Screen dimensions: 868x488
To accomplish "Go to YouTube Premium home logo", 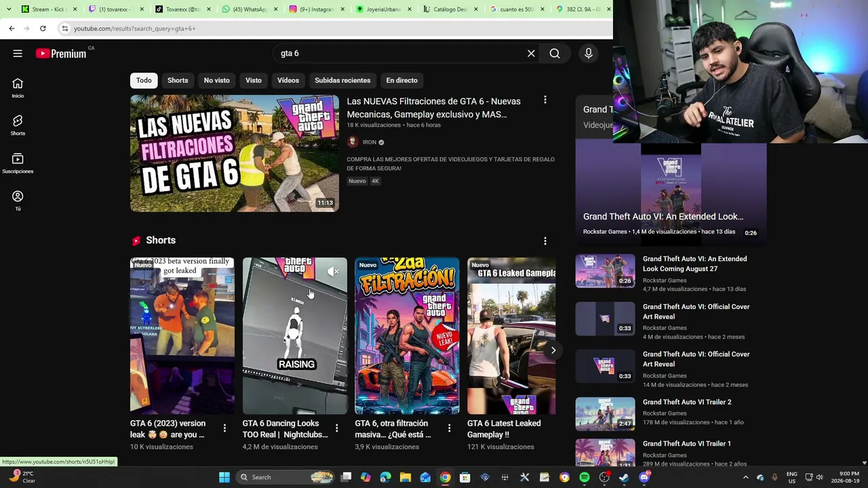I will click(x=61, y=54).
